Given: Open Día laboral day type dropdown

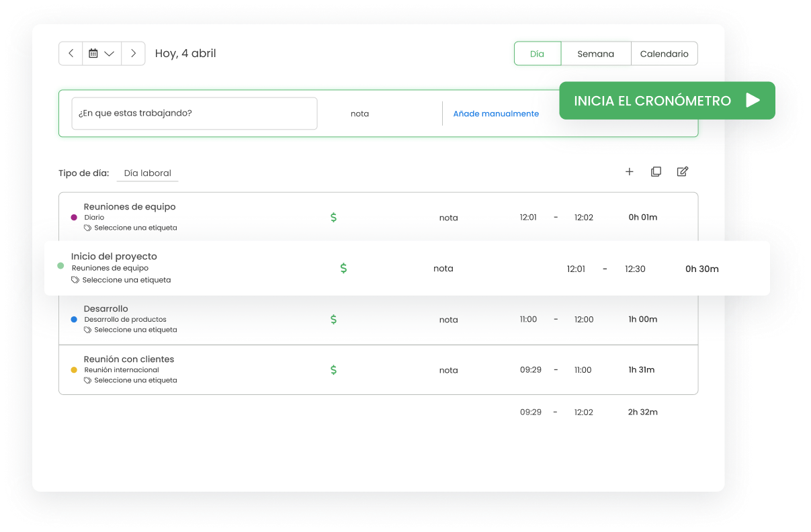Looking at the screenshot, I should [x=147, y=173].
